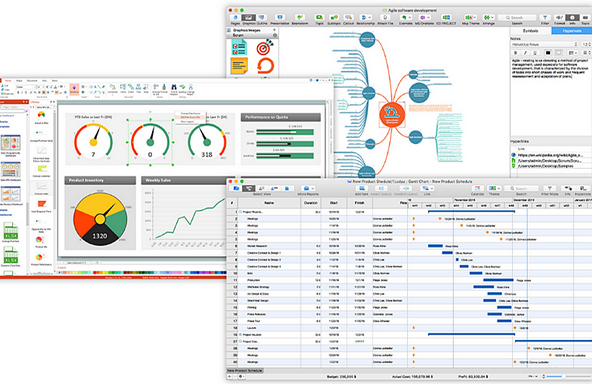Image resolution: width=592 pixels, height=384 pixels.
Task: Click Spelling icon in dashboard ribbon
Action: click(182, 89)
